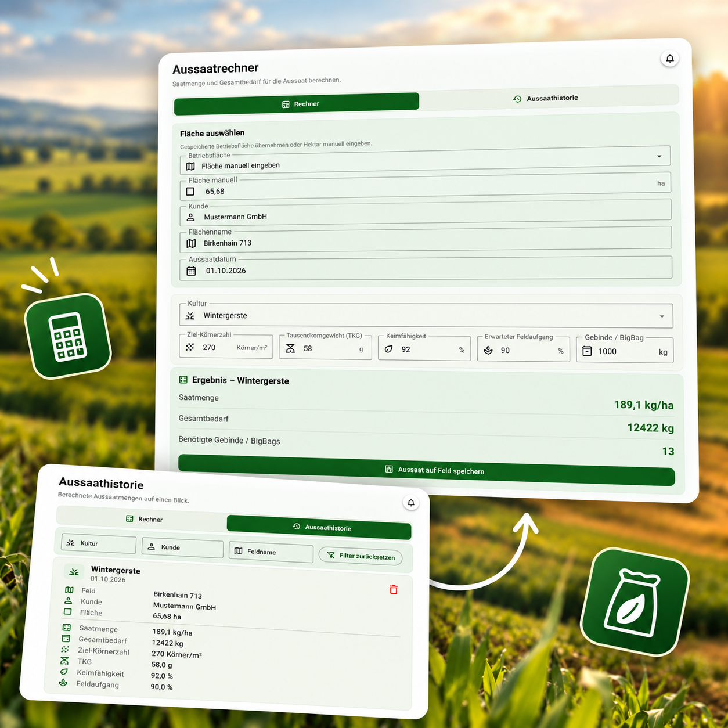
Task: Click the "12422 kg" Gesamtbedarf result in the calculator
Action: click(x=650, y=428)
